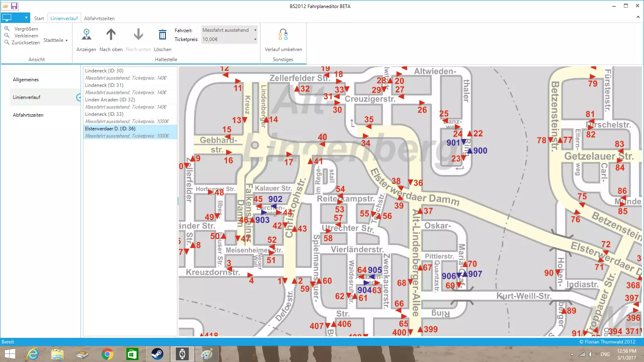The image size is (644, 362).
Task: Show hidden tray icons arrow
Action: [572, 354]
